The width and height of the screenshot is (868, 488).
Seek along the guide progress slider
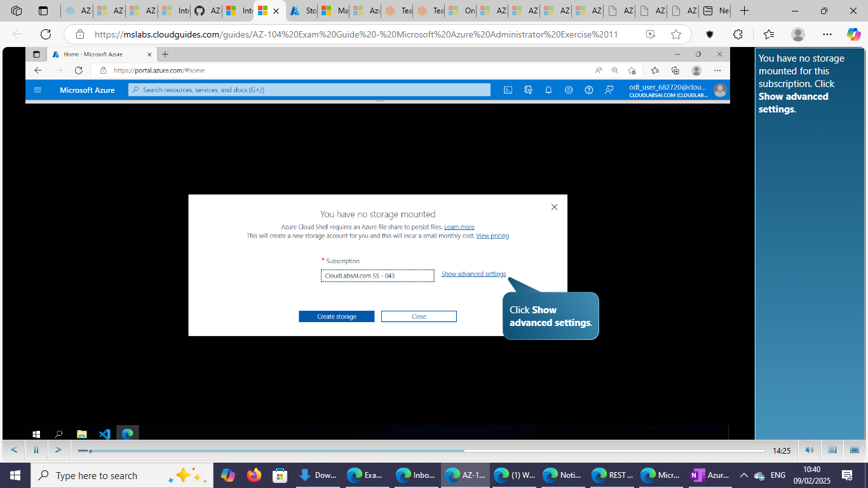[x=421, y=451]
